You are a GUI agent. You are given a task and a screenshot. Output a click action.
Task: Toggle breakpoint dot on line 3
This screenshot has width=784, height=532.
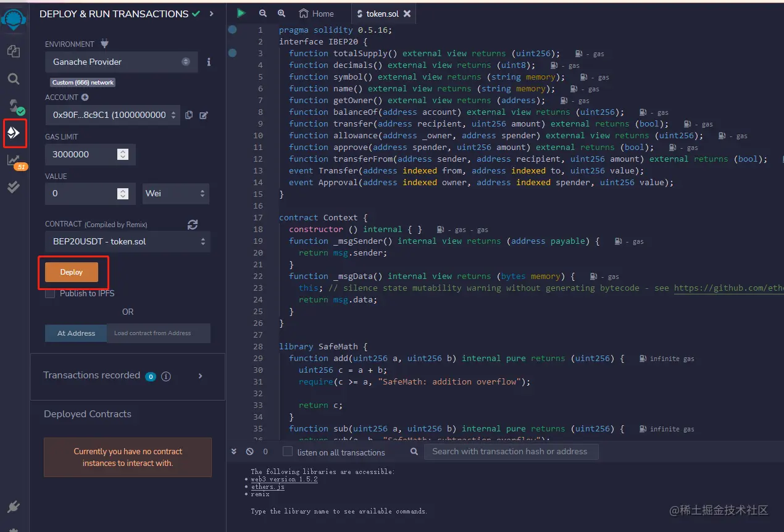pos(232,53)
